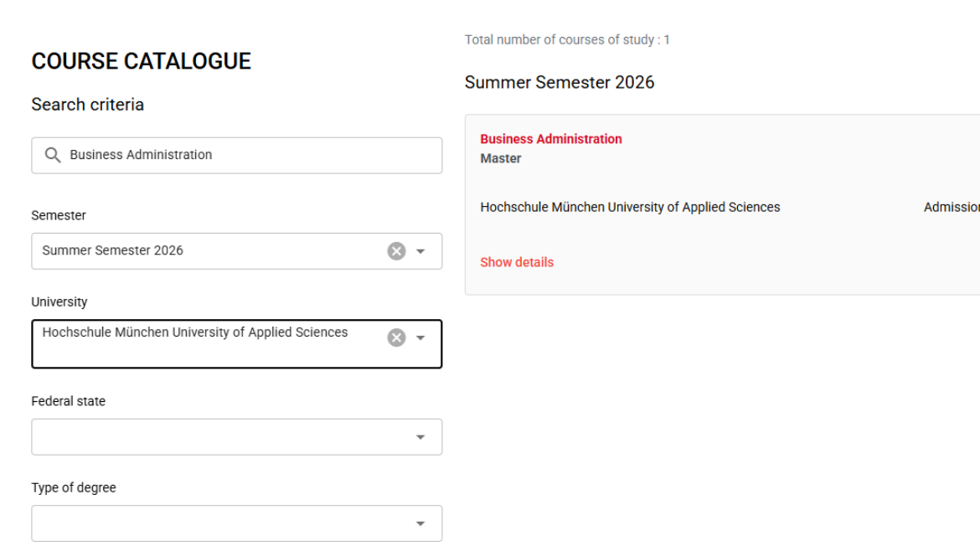Image resolution: width=980 pixels, height=551 pixels.
Task: Click the Federal state label
Action: point(68,401)
